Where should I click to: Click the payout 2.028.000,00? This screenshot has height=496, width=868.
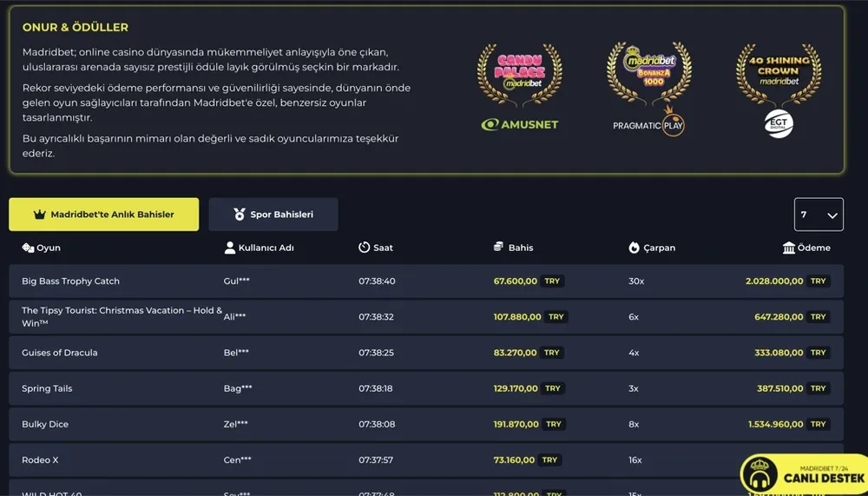(774, 281)
